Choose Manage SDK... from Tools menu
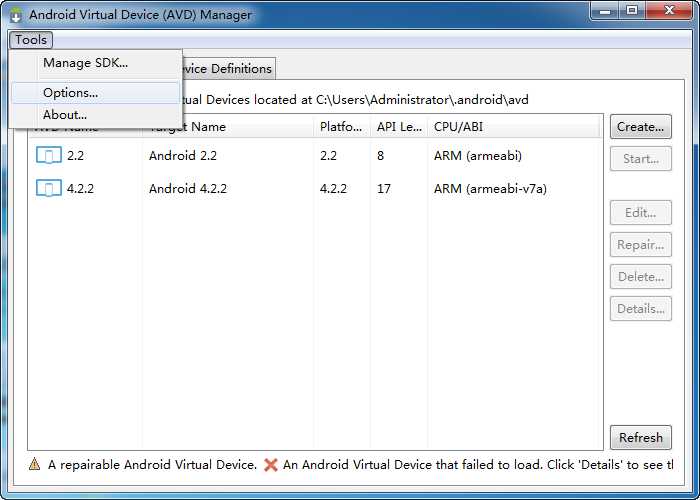Screen dimensions: 700x500 pyautogui.click(x=96, y=63)
